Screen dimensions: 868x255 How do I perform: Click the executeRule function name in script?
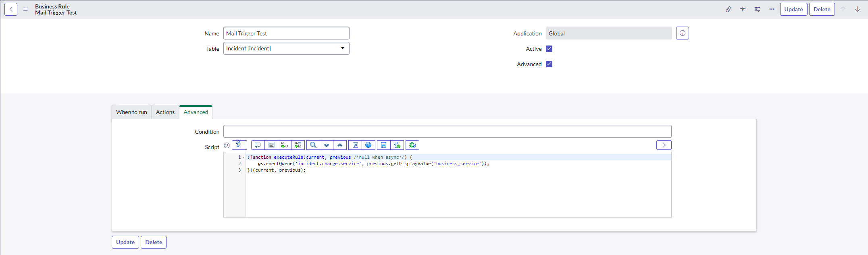point(288,157)
